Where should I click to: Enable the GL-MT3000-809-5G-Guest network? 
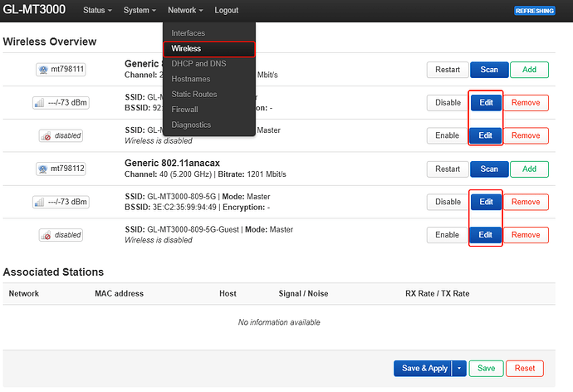pos(448,235)
